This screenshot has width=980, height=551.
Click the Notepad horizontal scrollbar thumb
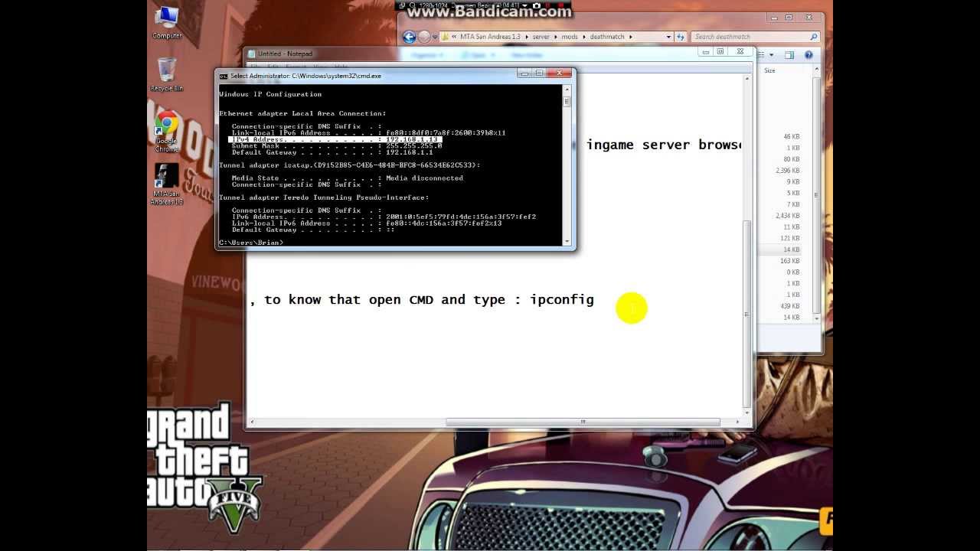[x=583, y=422]
